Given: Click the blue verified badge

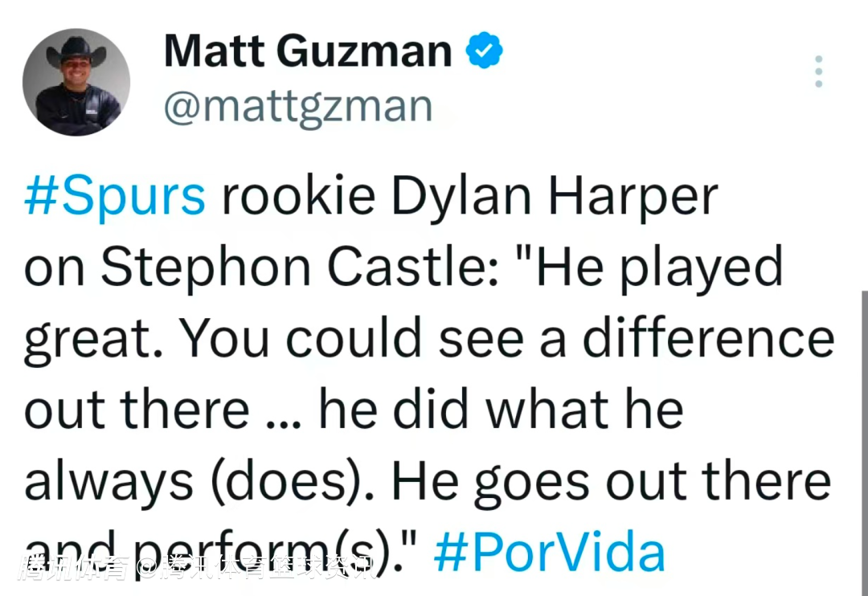Looking at the screenshot, I should (x=485, y=52).
